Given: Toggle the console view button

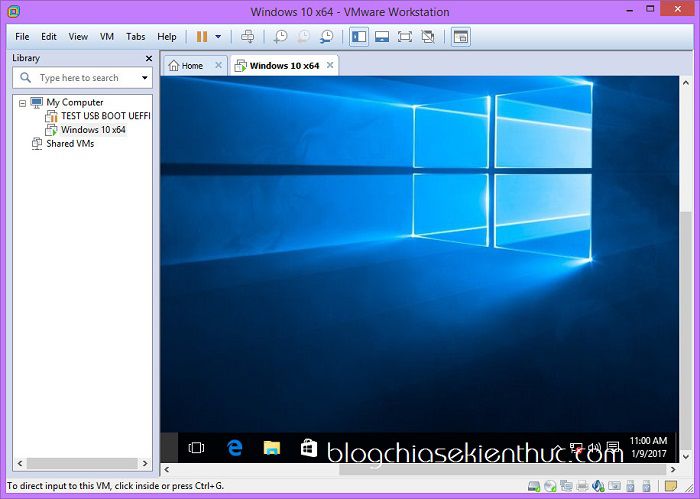Looking at the screenshot, I should [x=461, y=37].
